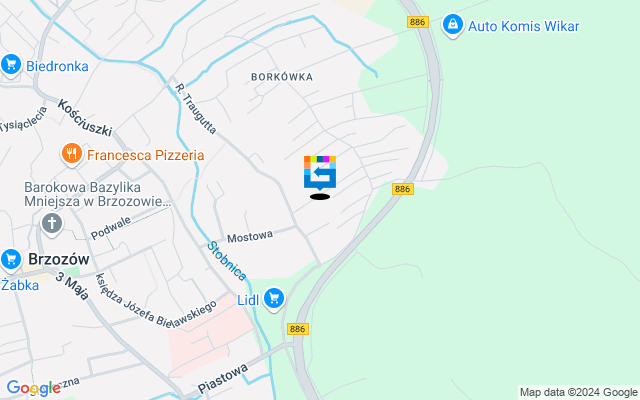
Task: Open the Lidl shopping cart pin
Action: pyautogui.click(x=273, y=300)
